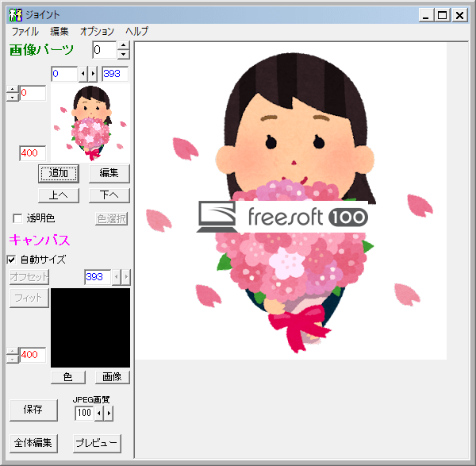The width and height of the screenshot is (476, 466).
Task: Open the 編集 menu in menu bar
Action: (x=59, y=31)
